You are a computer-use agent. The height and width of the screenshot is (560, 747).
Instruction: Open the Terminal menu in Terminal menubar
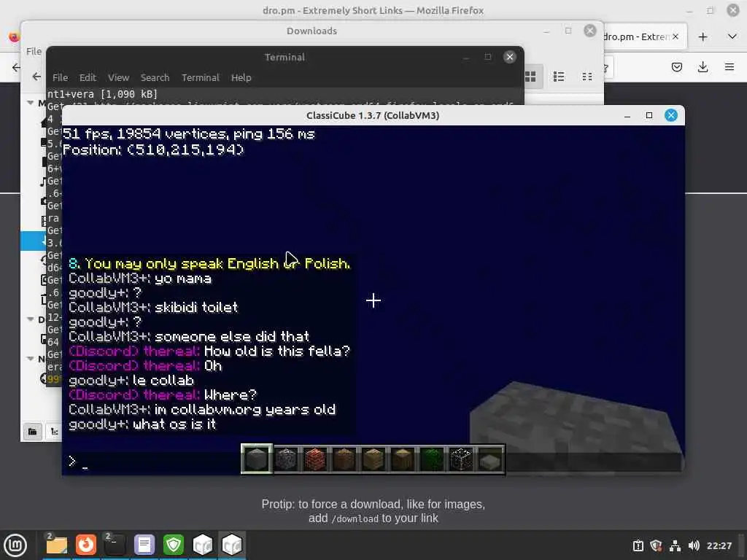[200, 77]
